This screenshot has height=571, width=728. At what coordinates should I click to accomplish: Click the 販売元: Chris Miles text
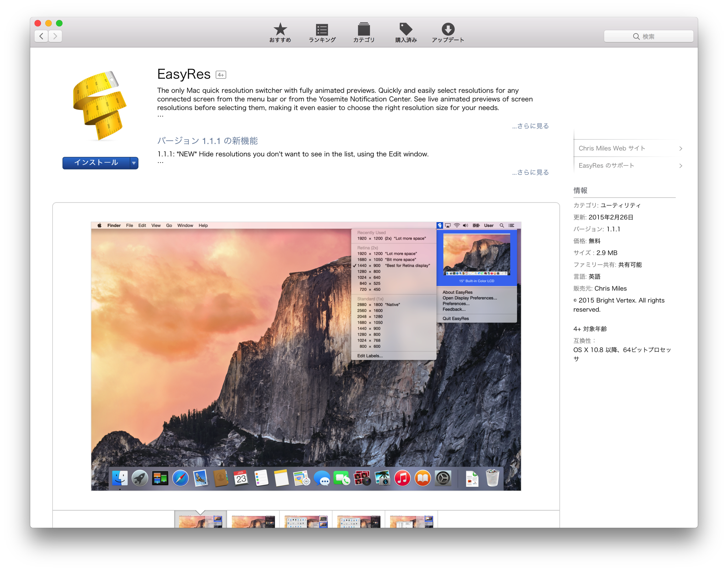pyautogui.click(x=600, y=288)
